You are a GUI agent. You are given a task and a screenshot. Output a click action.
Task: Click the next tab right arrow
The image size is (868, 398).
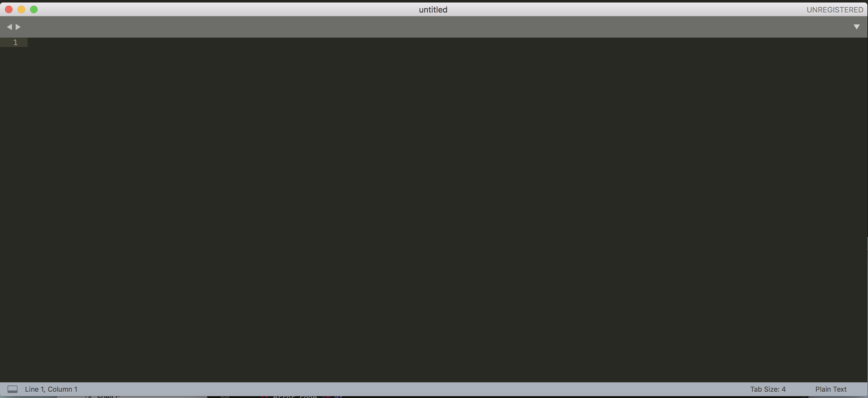pos(18,27)
